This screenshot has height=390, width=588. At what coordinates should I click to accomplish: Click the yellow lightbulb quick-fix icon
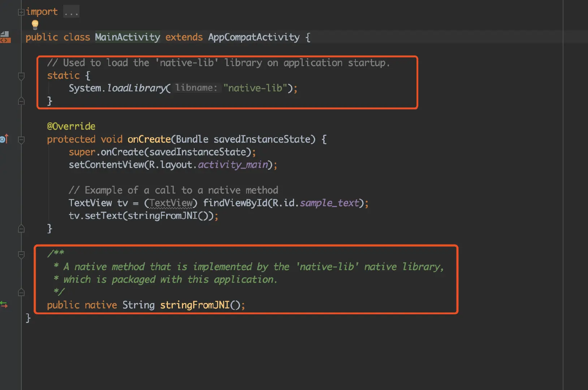35,25
